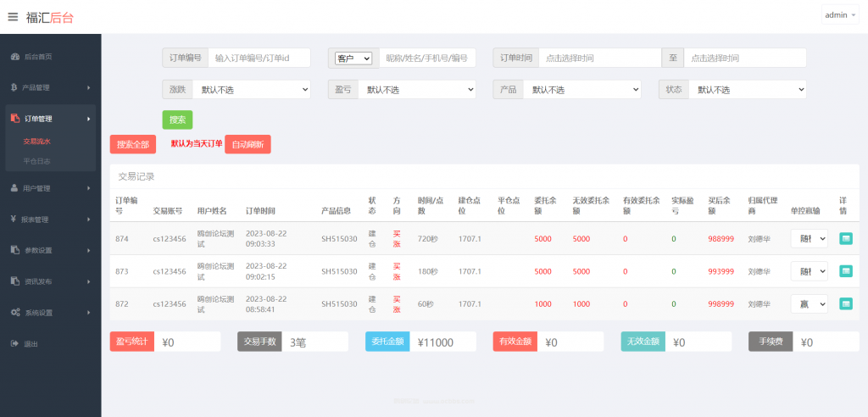
Task: Click the order end time field
Action: [x=745, y=58]
